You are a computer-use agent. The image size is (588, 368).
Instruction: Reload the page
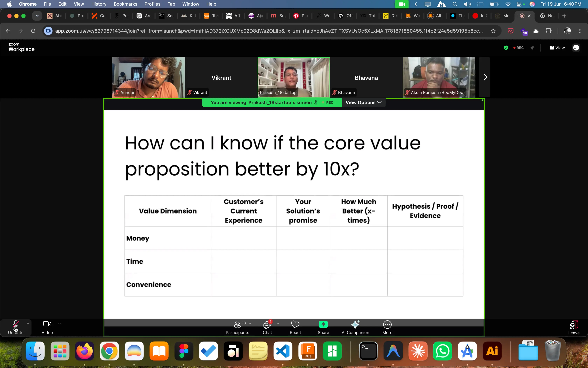tap(33, 31)
